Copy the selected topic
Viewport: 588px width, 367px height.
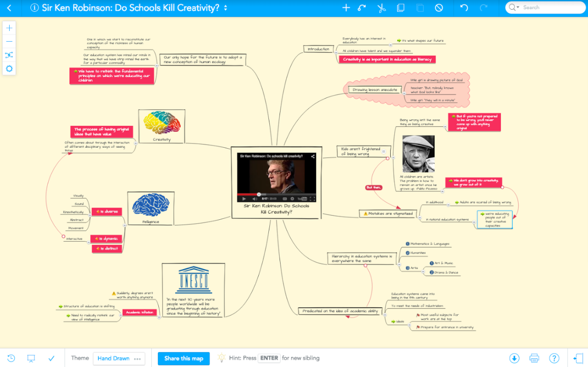[400, 8]
